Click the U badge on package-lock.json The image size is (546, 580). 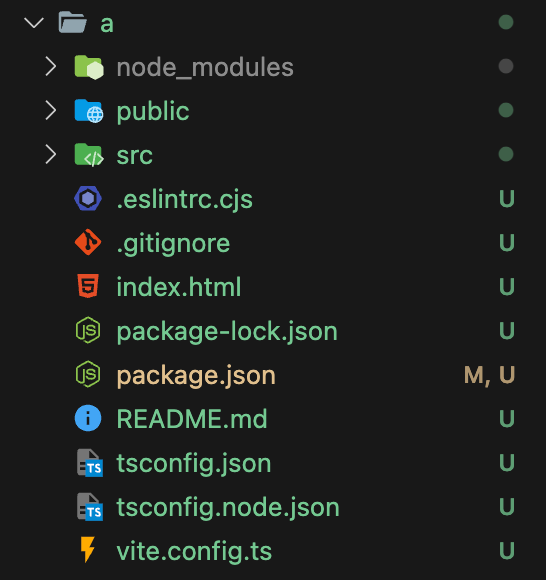tap(507, 330)
